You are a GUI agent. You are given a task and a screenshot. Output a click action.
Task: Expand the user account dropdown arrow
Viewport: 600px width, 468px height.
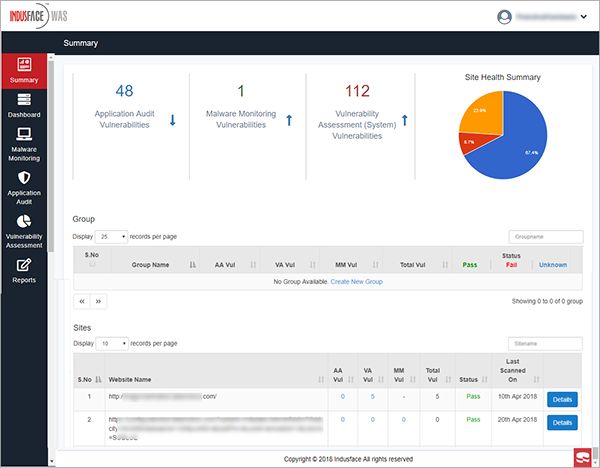click(582, 17)
